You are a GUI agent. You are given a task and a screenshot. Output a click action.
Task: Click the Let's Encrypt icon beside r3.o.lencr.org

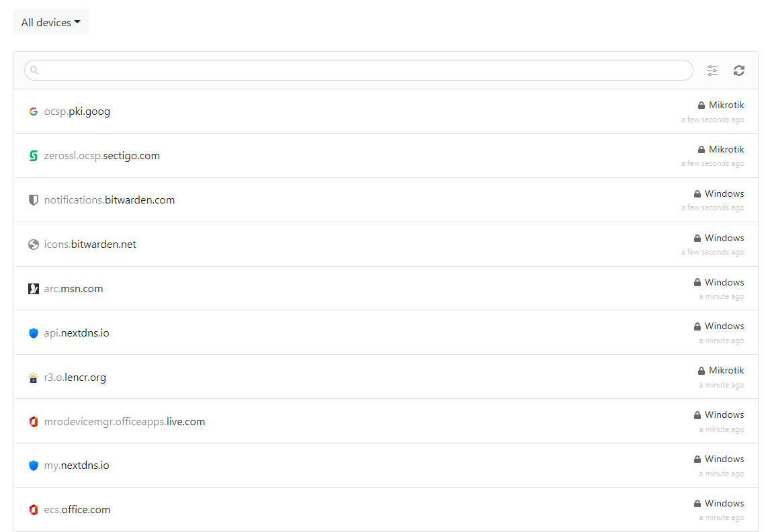34,378
